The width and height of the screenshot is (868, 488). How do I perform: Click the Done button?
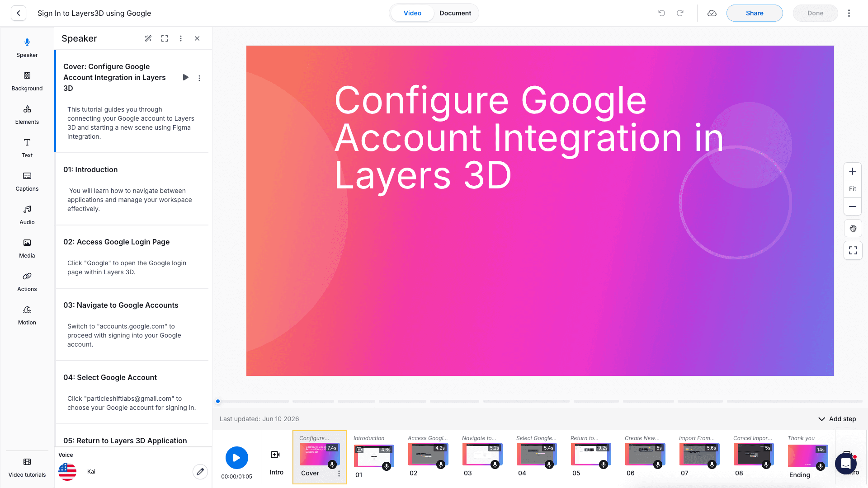(x=816, y=13)
